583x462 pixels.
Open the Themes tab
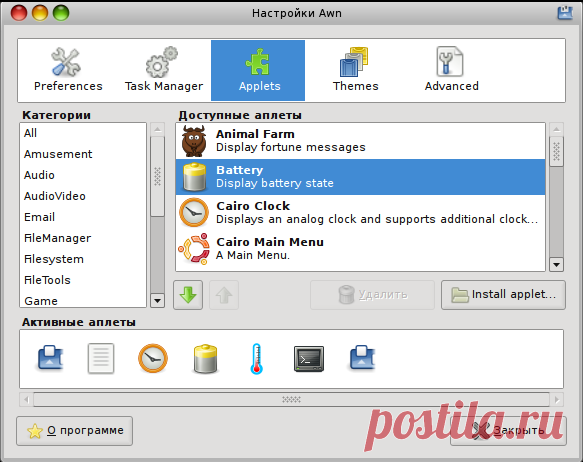[x=355, y=70]
